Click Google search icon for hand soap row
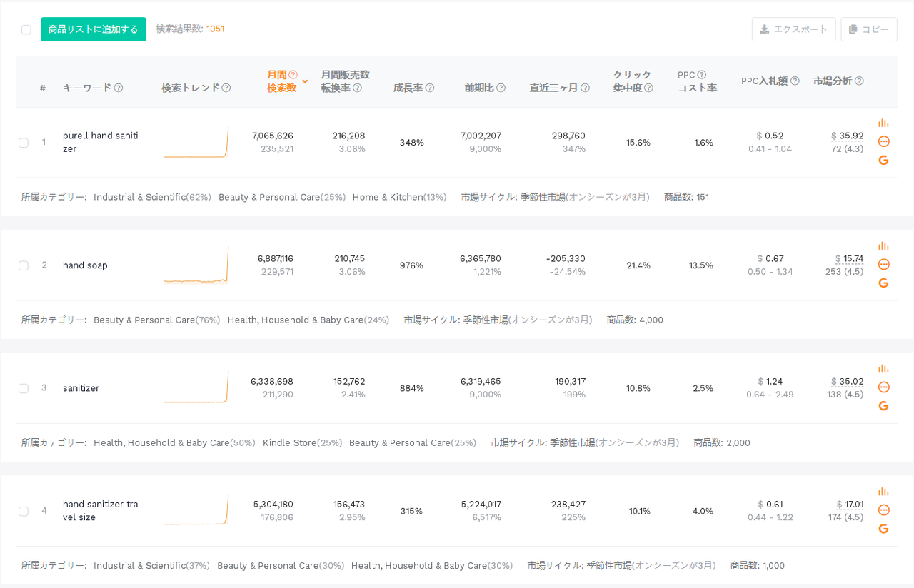914x588 pixels. click(x=883, y=283)
